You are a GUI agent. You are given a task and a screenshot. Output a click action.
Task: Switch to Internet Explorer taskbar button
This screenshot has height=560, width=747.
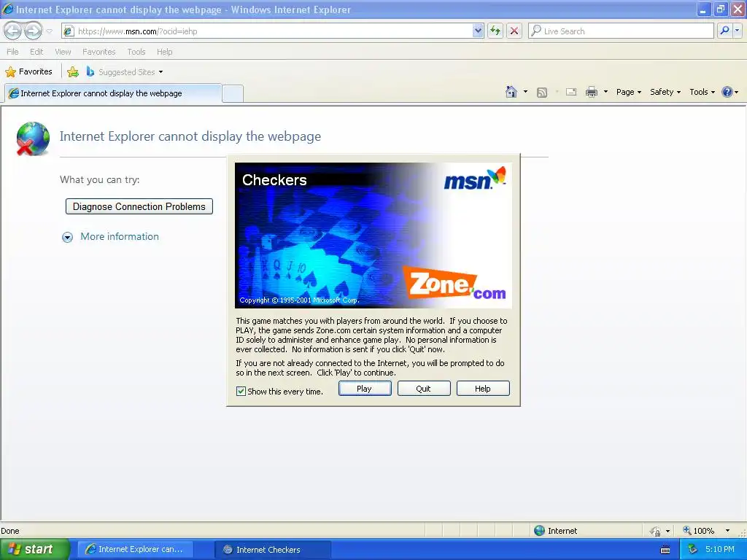tap(135, 550)
